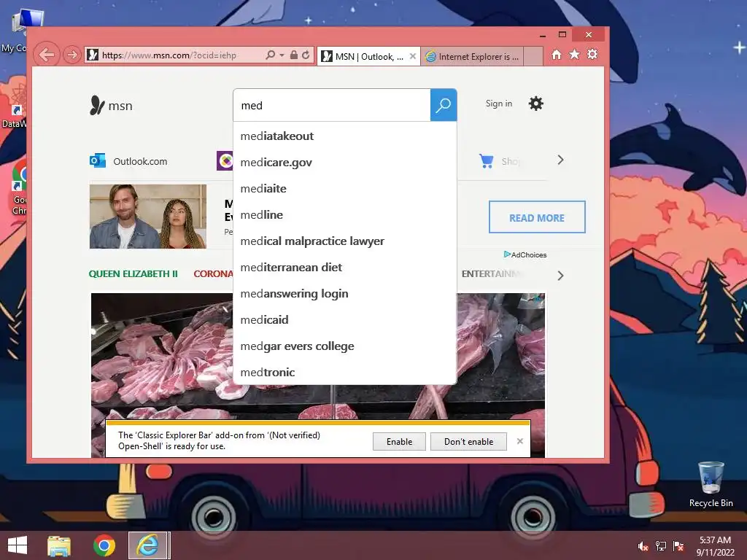Launch Google Chrome from the taskbar
747x560 pixels.
pos(104,545)
